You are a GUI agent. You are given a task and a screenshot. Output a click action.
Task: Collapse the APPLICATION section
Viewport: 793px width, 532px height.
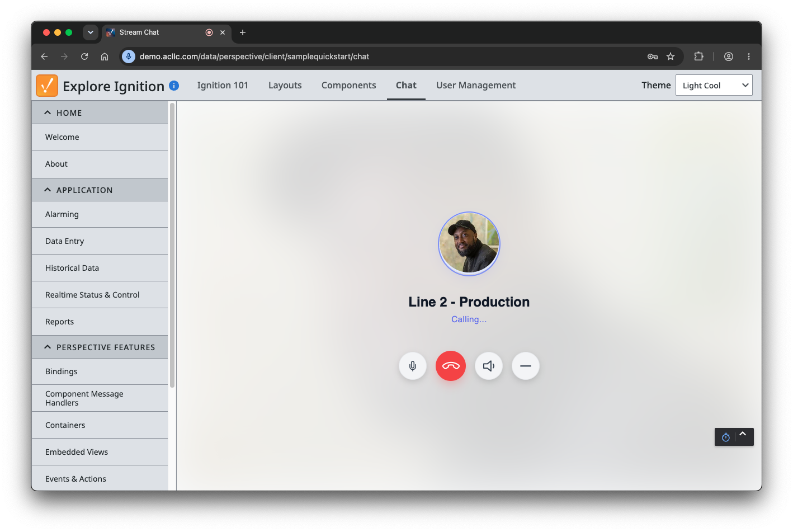[x=100, y=190]
